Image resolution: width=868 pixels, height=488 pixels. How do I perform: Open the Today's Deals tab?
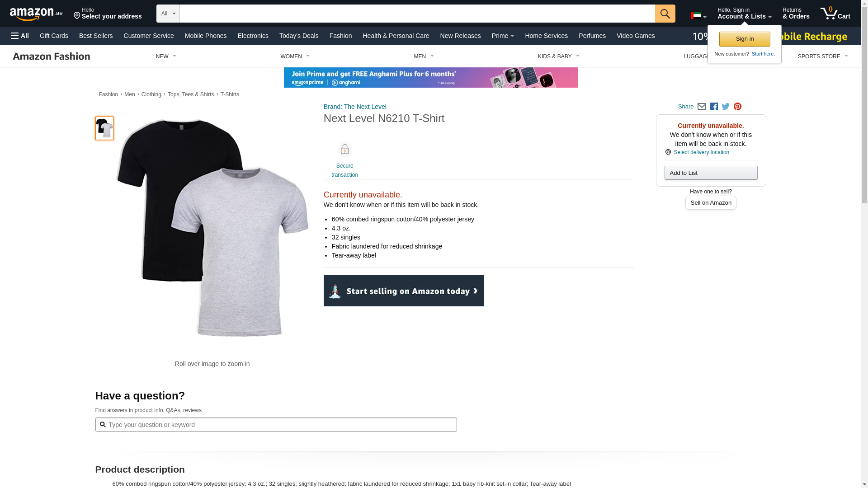299,36
